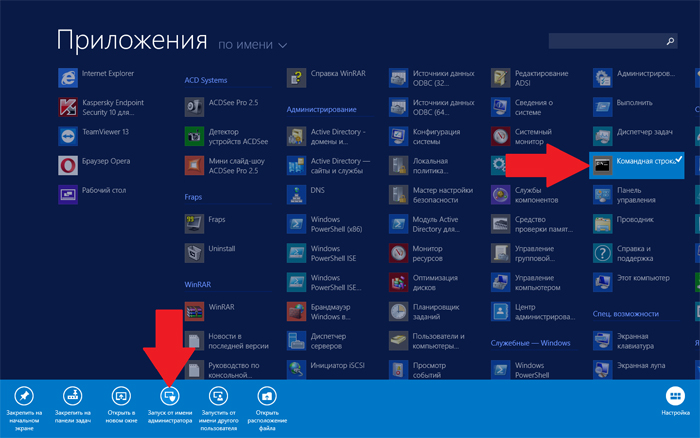The width and height of the screenshot is (700, 438).
Task: Launch Монитор ресурсов
Action: 398,253
